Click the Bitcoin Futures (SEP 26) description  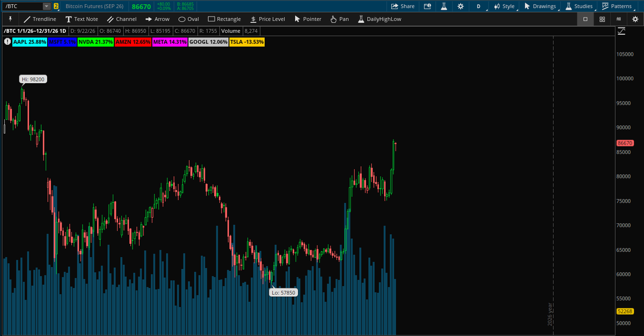(96, 6)
